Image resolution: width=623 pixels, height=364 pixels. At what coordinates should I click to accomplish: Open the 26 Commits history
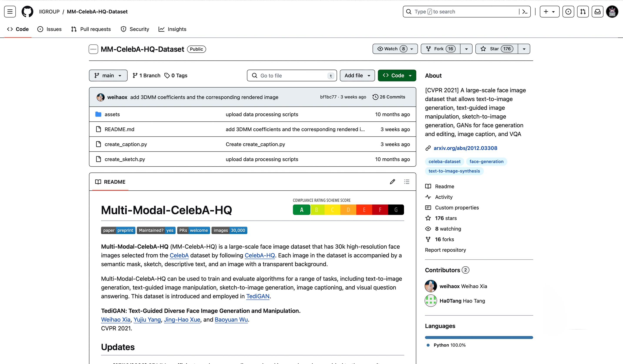389,97
